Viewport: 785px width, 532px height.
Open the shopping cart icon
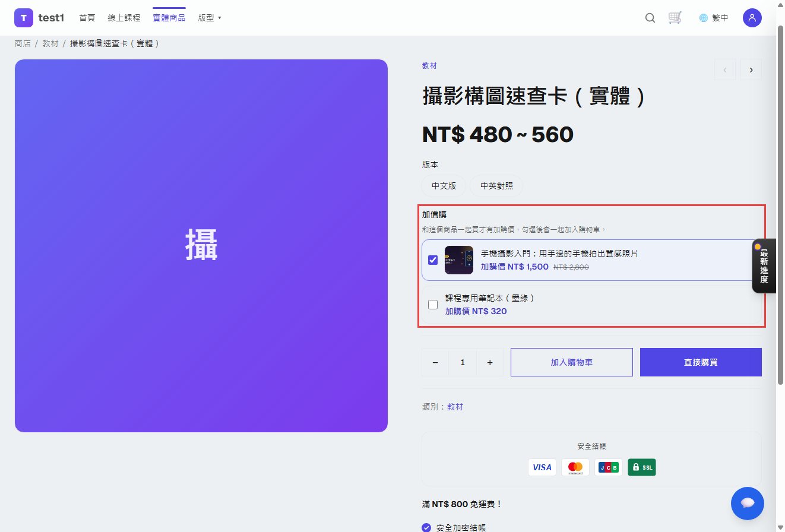(675, 18)
